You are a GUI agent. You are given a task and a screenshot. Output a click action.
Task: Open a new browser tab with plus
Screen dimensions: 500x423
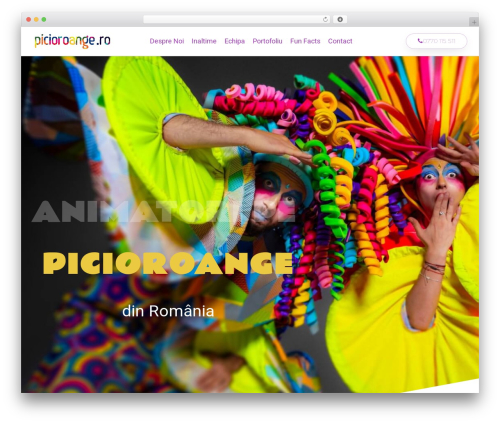point(474,22)
